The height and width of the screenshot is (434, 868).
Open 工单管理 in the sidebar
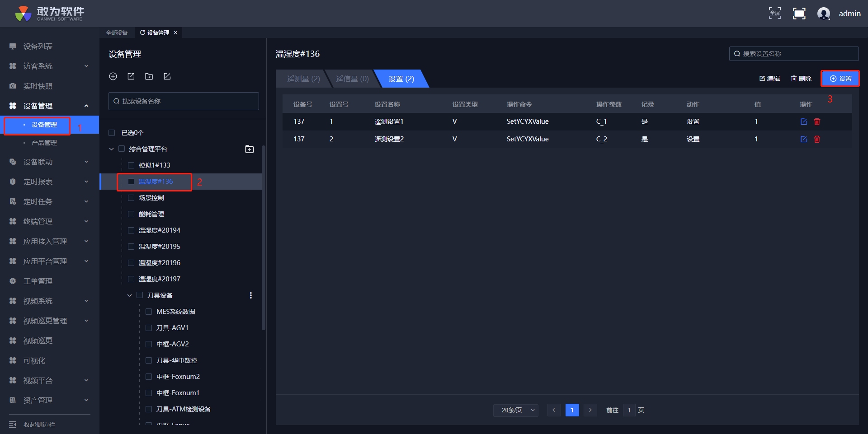coord(38,281)
